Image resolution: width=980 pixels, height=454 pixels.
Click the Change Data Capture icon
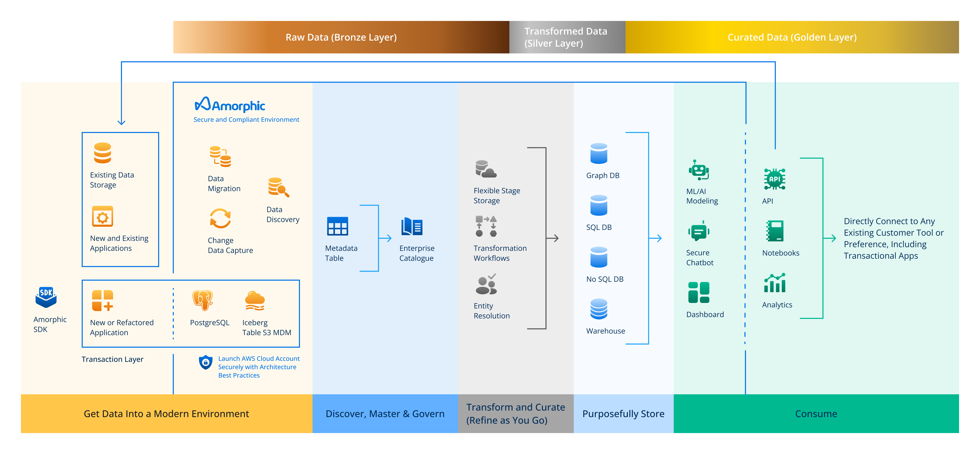point(220,218)
